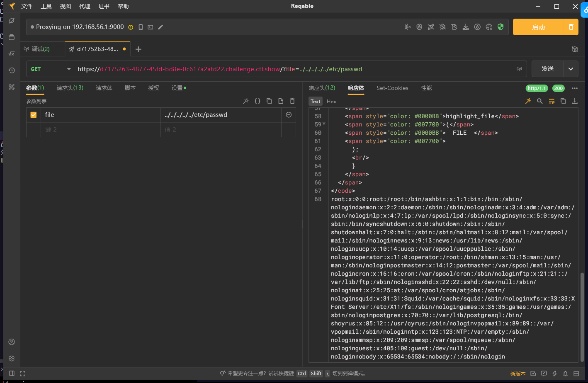Toggle the breakpoint icon in proxy bar
Viewport: 588px width, 383px height.
408,27
